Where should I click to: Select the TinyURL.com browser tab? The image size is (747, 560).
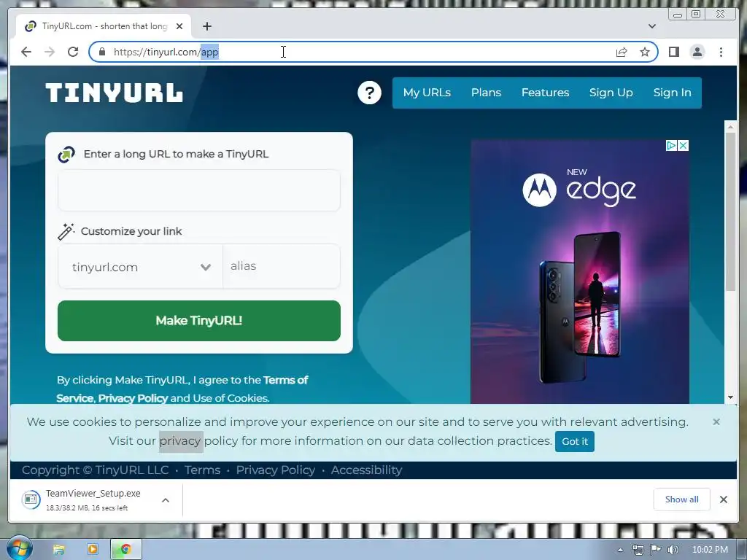pyautogui.click(x=104, y=26)
